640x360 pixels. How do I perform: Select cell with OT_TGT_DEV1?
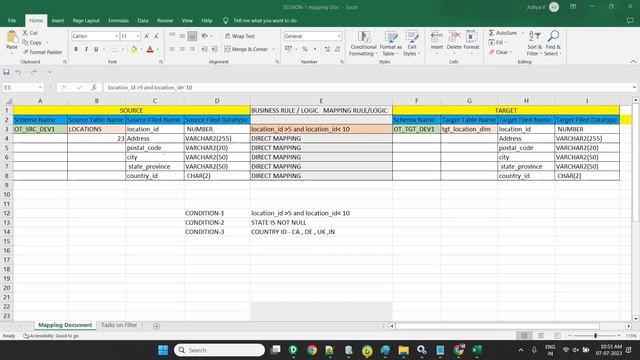point(416,129)
